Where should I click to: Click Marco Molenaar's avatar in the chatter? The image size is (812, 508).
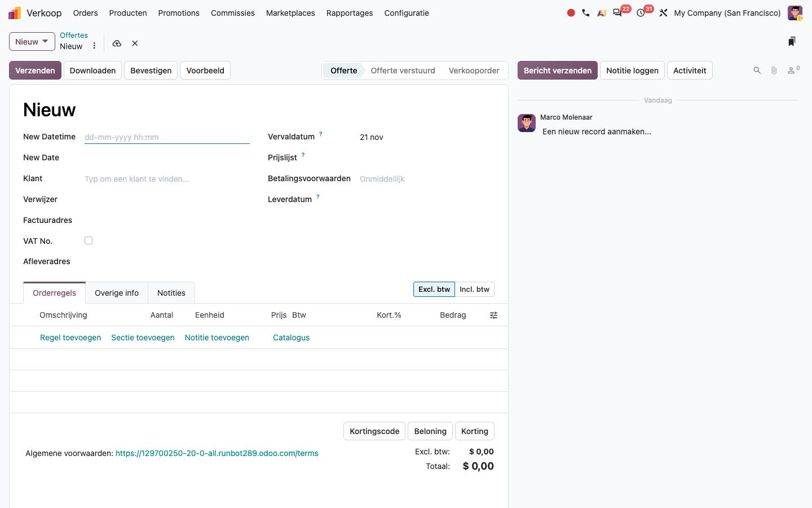[527, 123]
